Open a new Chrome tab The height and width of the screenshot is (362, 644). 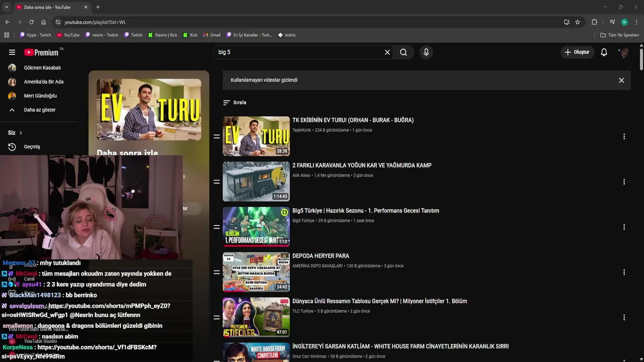(x=98, y=7)
